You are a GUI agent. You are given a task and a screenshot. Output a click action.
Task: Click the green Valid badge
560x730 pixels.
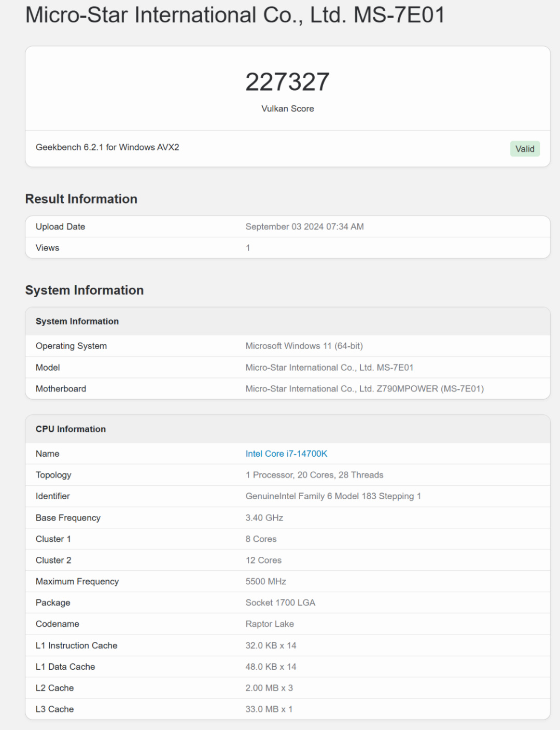point(525,149)
